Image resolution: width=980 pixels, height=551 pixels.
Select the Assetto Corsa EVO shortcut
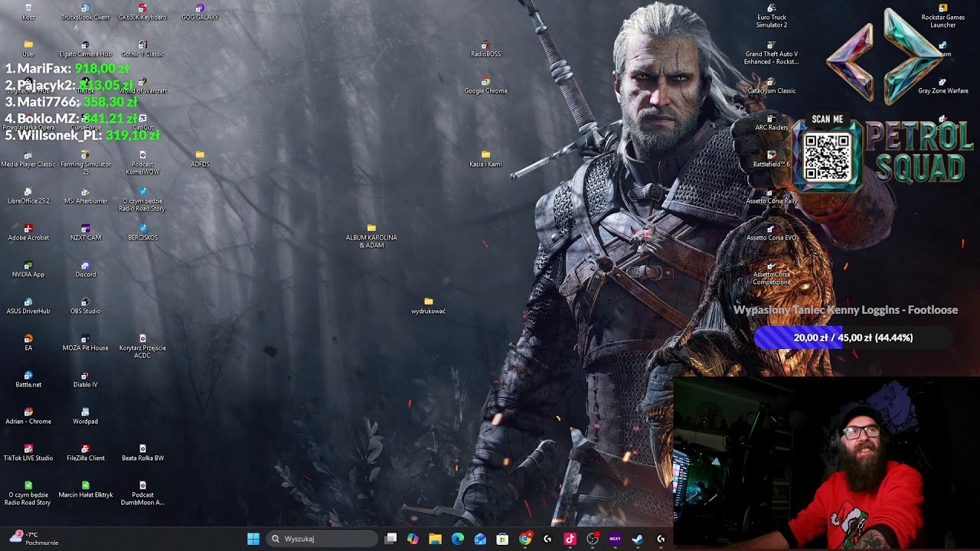[x=771, y=232]
